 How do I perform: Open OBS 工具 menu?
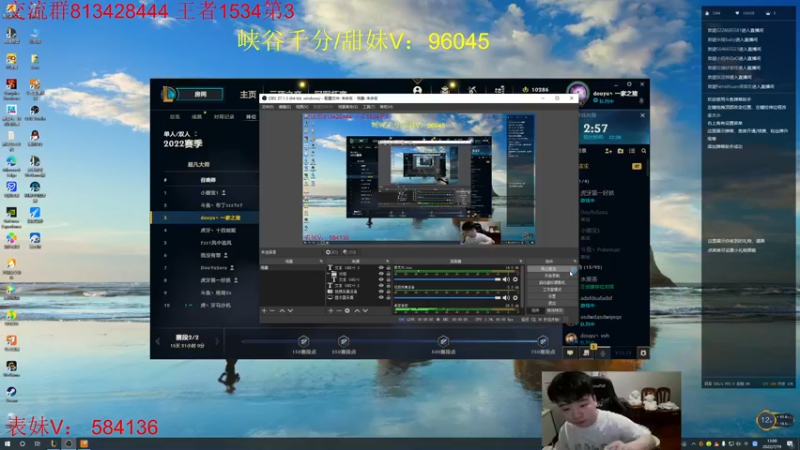[x=369, y=107]
